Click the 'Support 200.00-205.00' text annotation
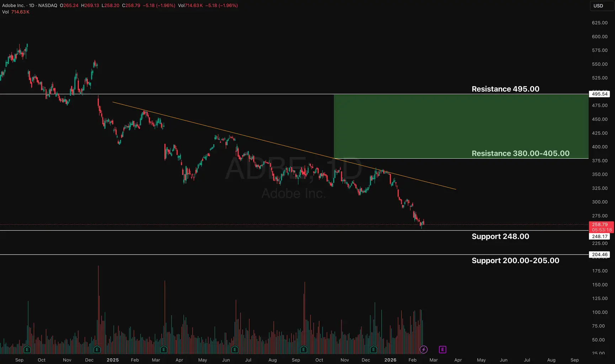 tap(515, 261)
